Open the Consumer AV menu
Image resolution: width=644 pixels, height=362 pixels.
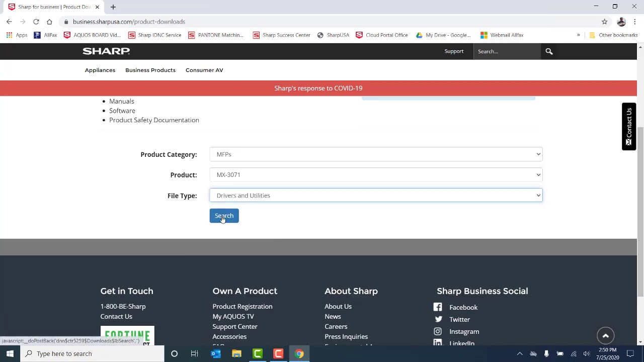(x=204, y=70)
